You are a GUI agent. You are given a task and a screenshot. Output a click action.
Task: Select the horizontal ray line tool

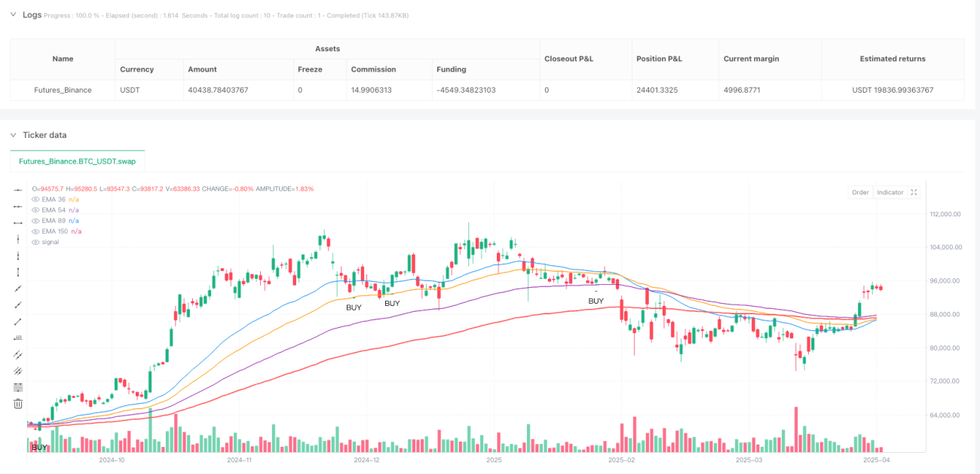(18, 206)
